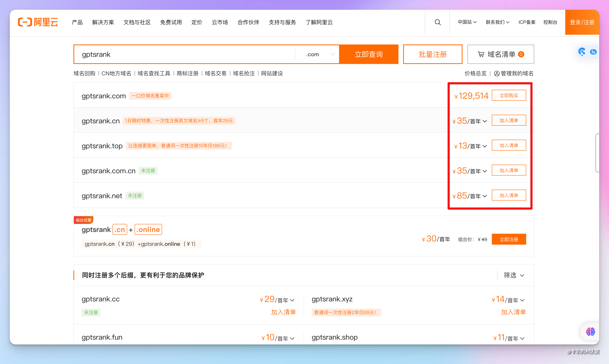Viewport: 609px width, 364px height.
Task: Click the user icon beside 管理我的域名
Action: click(x=496, y=74)
